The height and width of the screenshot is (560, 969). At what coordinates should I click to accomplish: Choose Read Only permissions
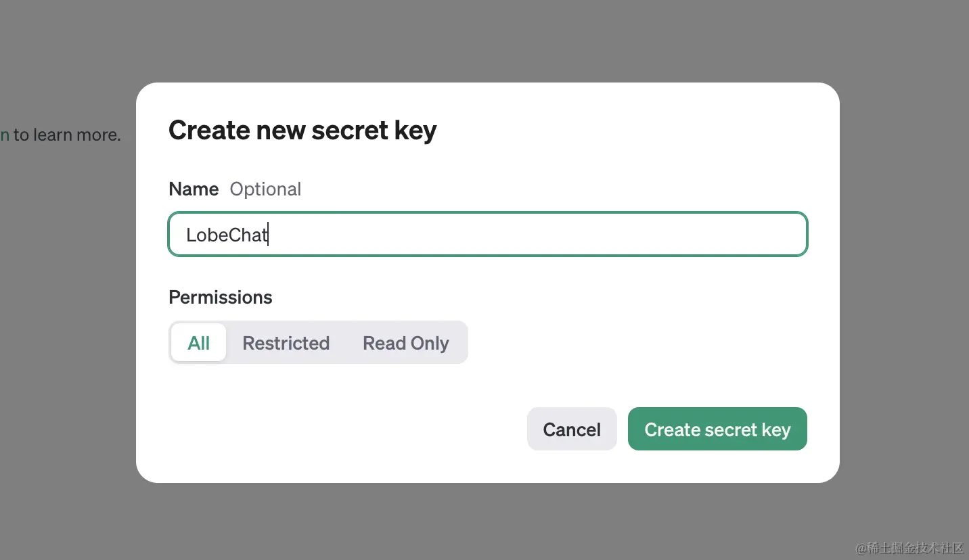pyautogui.click(x=405, y=343)
